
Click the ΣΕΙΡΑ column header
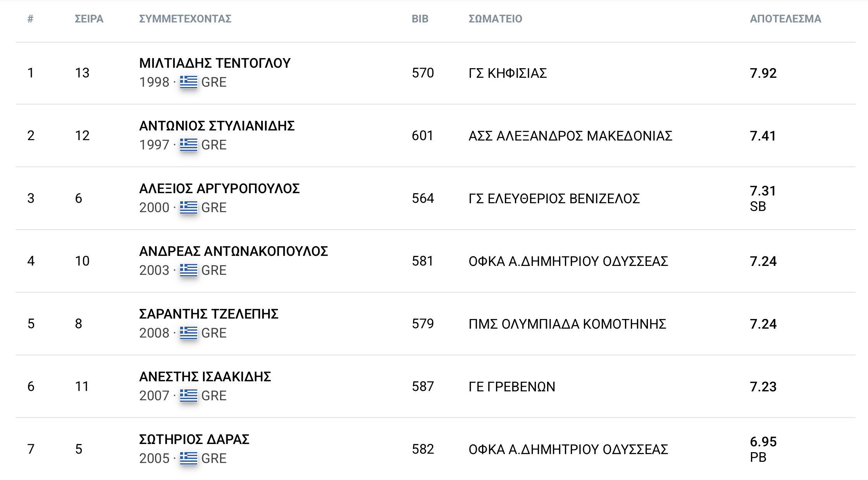(x=89, y=19)
